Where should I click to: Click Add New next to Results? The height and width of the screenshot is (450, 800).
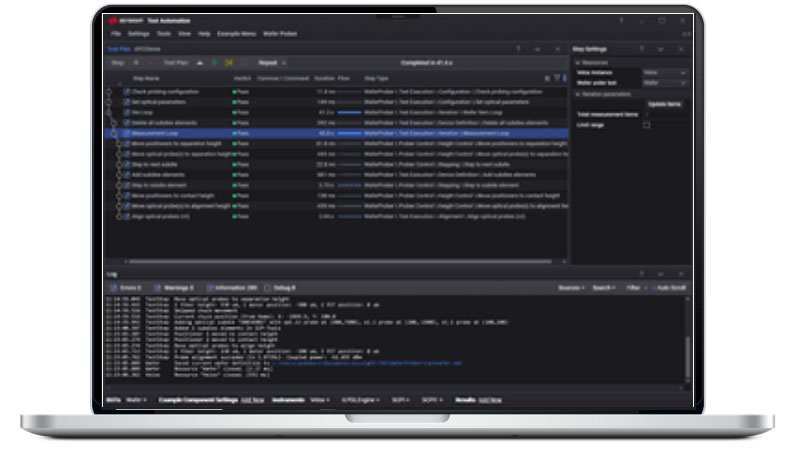[490, 400]
